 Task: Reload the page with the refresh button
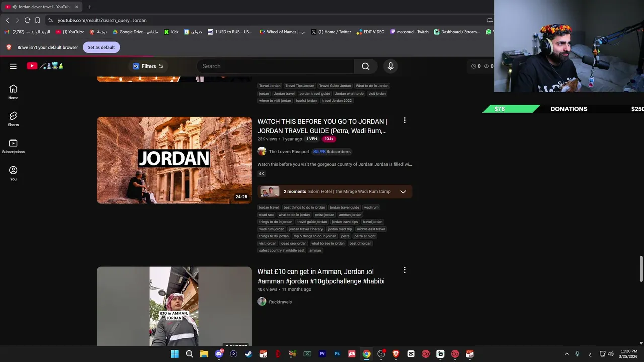pos(27,20)
